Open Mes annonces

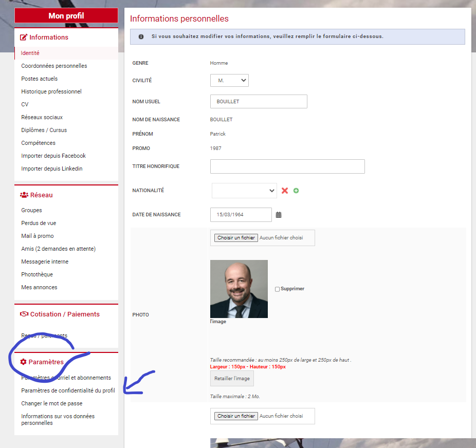pos(39,287)
